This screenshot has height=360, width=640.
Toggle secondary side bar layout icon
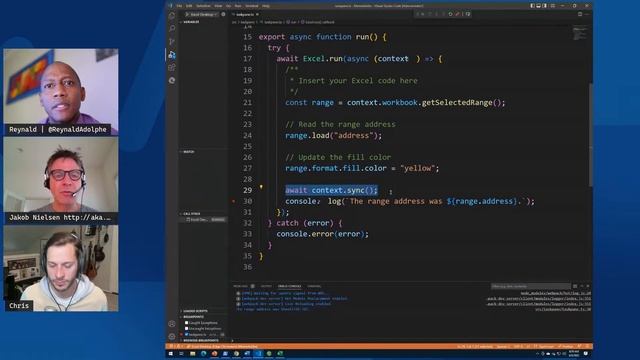click(544, 6)
